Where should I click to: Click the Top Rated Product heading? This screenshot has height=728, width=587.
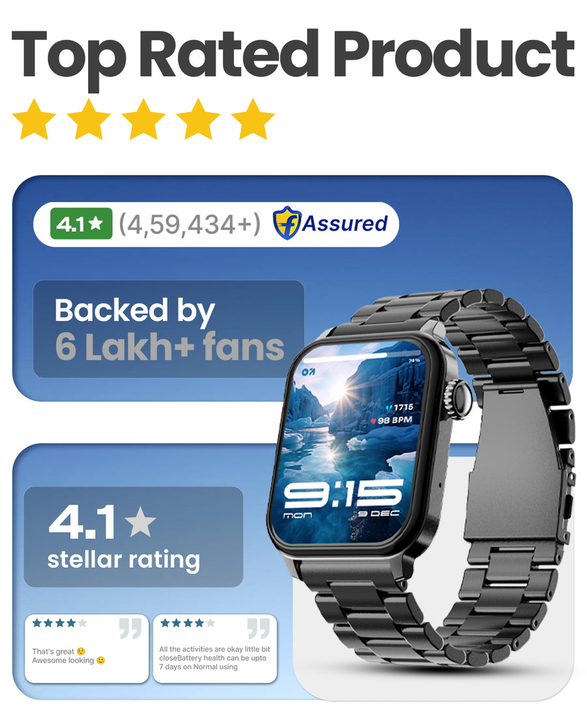point(293,55)
